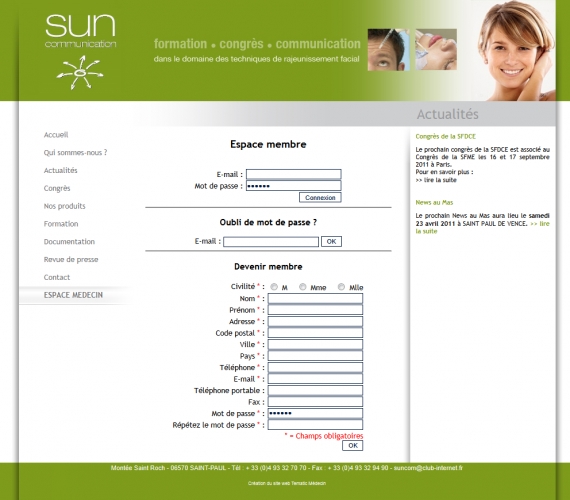570x500 pixels.
Task: Click the Connexion button
Action: [320, 197]
